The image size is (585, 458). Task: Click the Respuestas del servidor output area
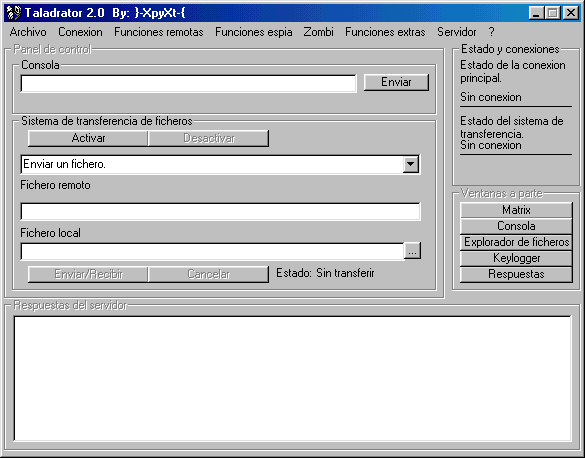click(292, 379)
